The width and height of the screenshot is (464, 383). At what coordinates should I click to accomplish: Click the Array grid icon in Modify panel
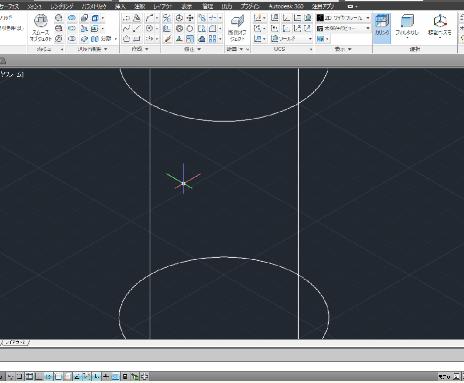point(212,39)
